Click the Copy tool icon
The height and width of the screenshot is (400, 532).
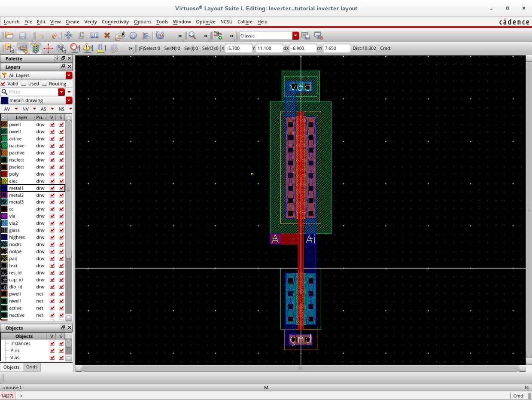pos(81,36)
